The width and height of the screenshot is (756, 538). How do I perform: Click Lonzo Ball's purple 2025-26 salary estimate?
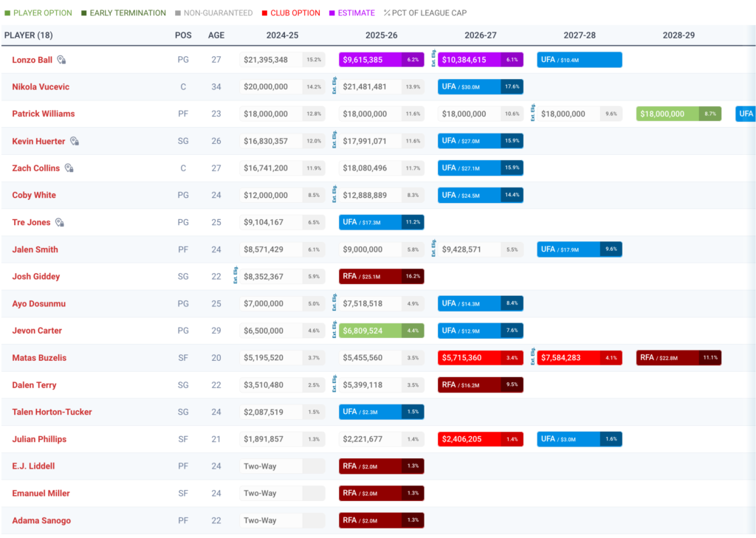tap(381, 60)
